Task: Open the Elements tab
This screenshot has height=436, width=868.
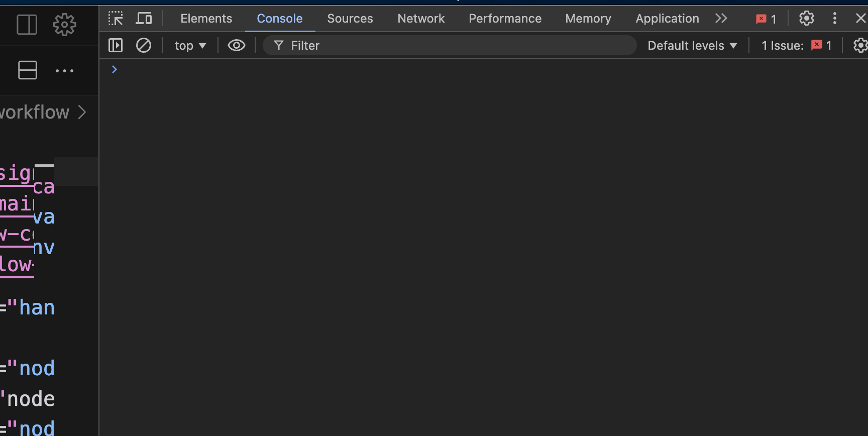Action: (206, 19)
